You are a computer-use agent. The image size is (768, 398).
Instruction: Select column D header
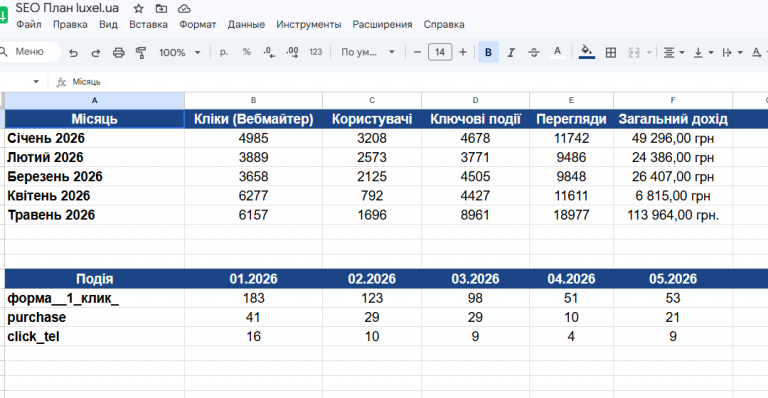pyautogui.click(x=475, y=100)
